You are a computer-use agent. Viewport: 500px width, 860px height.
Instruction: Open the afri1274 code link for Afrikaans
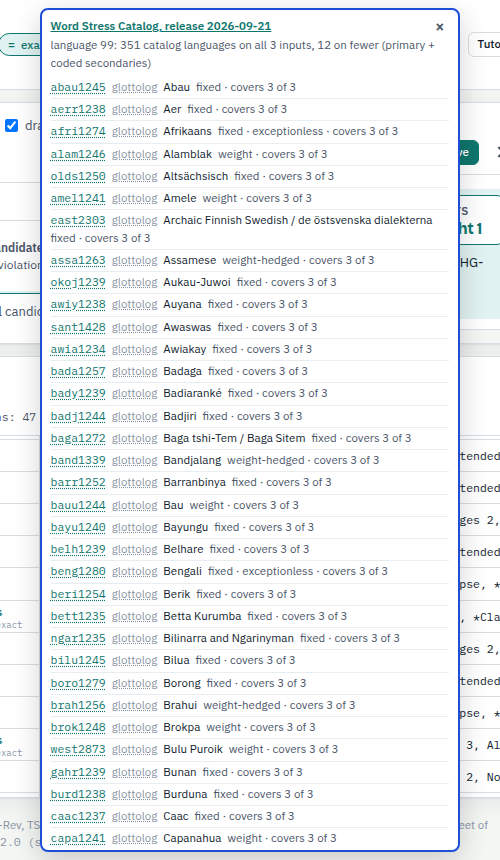tap(78, 131)
